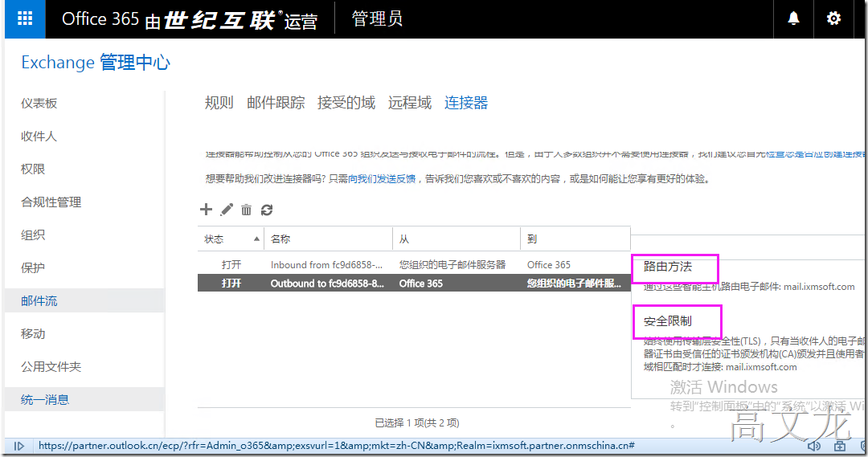Open 保护 in the sidebar
Viewport: 868px width, 457px height.
tap(33, 267)
